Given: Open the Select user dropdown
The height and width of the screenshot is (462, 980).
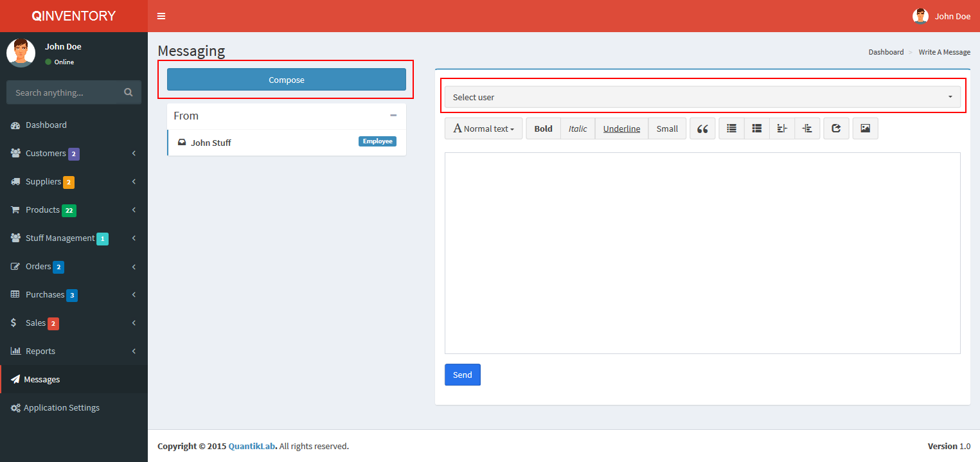Looking at the screenshot, I should (702, 97).
